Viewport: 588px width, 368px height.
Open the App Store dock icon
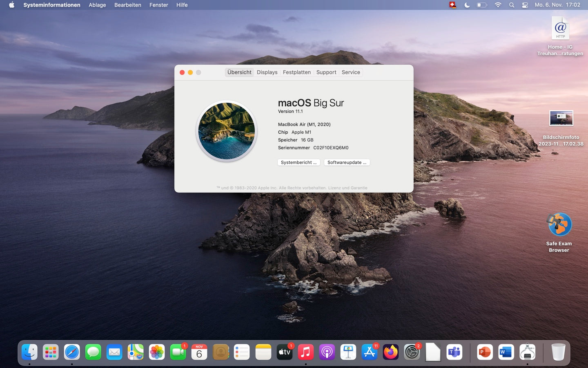tap(369, 352)
